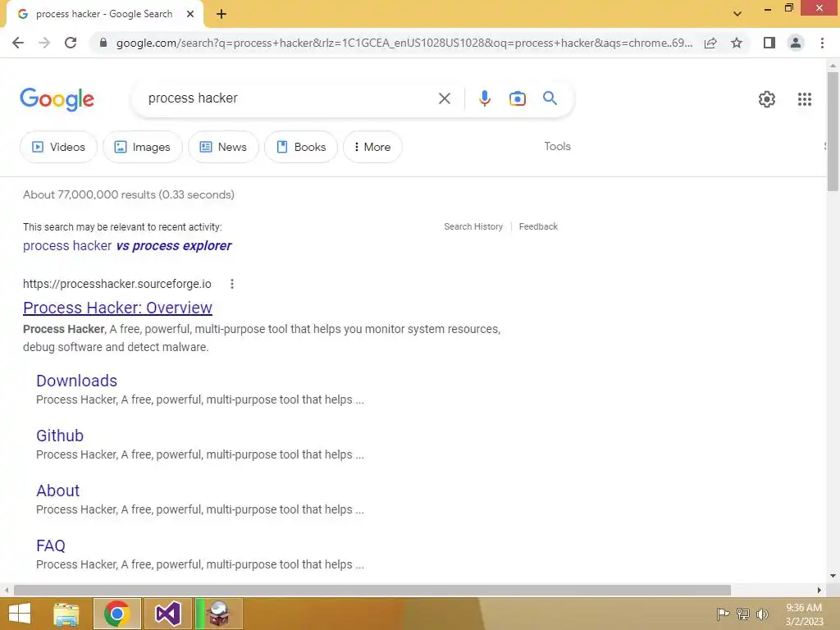
Task: Click the vertical scrollbar thumb
Action: click(x=833, y=131)
